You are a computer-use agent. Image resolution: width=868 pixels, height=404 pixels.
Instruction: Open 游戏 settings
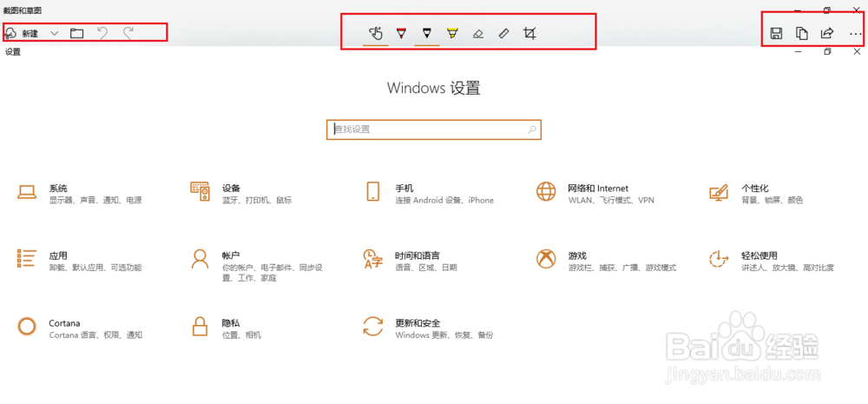pos(606,261)
